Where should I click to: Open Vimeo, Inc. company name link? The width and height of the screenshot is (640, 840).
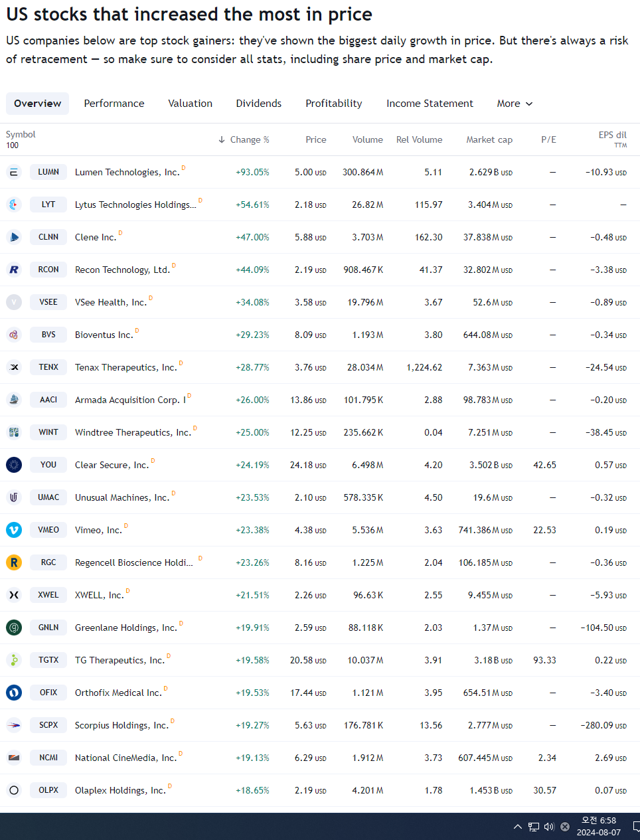pos(98,530)
